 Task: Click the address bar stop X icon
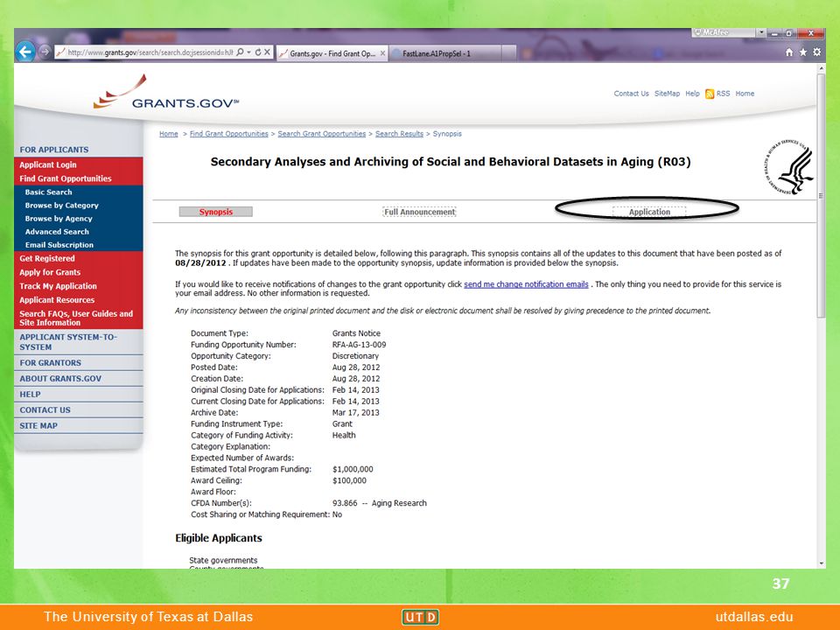pyautogui.click(x=267, y=52)
